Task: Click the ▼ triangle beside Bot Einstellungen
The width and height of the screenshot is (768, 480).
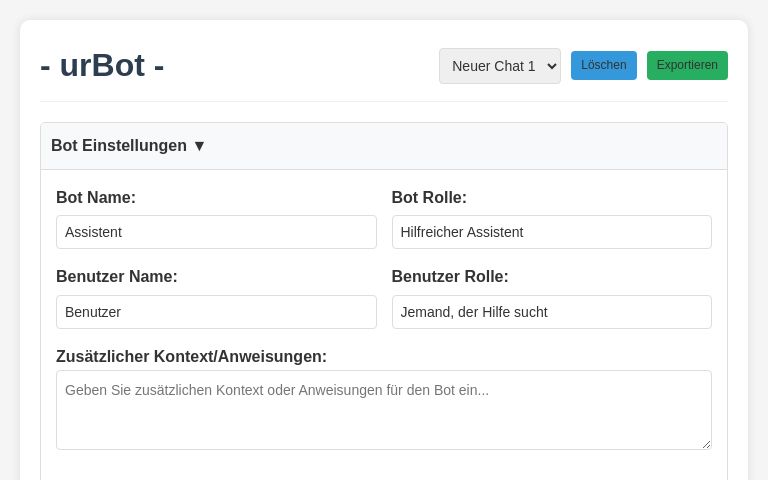Action: click(199, 146)
